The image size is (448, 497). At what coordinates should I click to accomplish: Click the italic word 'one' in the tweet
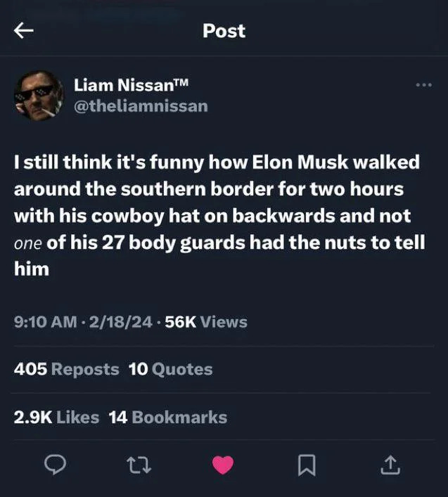(28, 243)
